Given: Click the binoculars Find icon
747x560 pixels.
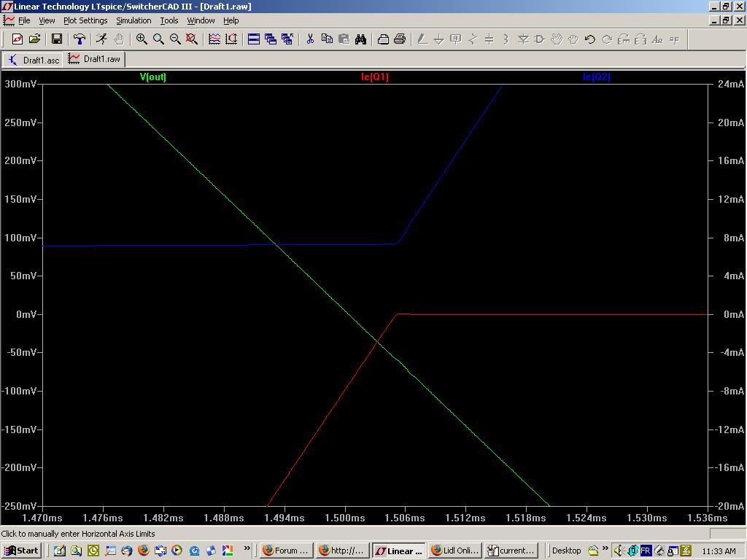Looking at the screenshot, I should pos(360,39).
